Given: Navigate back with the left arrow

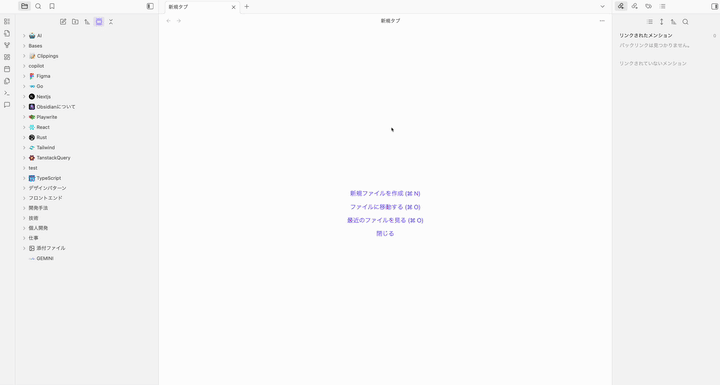Looking at the screenshot, I should point(169,21).
